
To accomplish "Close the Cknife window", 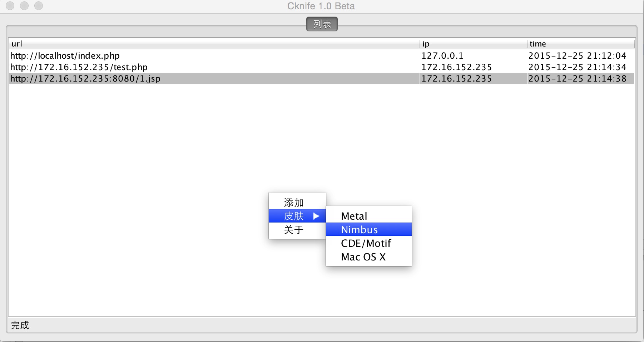I will (x=10, y=6).
